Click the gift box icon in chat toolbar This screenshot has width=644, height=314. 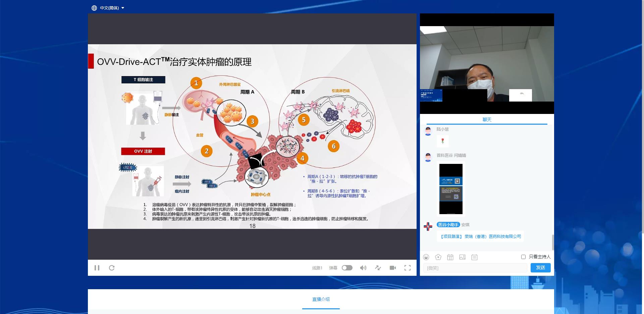coord(450,257)
